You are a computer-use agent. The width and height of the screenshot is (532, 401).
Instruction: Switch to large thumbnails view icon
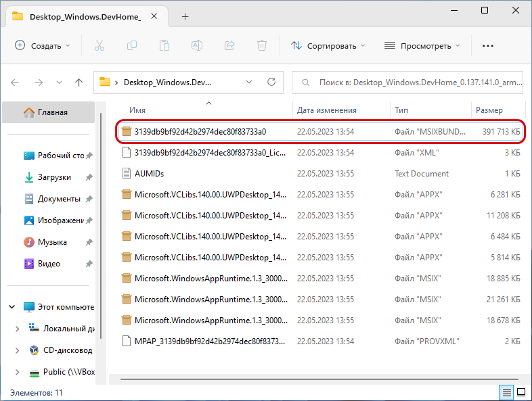[521, 392]
